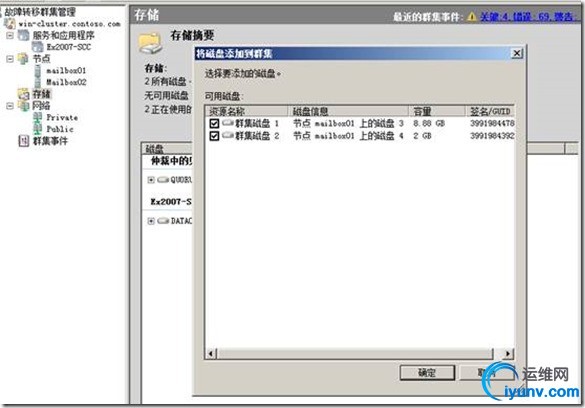Click the Mailbox02 server icon

(x=38, y=82)
